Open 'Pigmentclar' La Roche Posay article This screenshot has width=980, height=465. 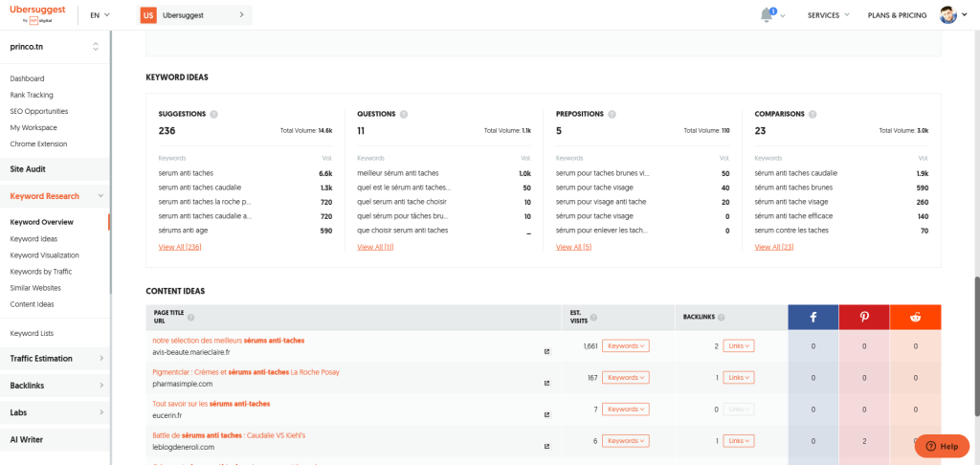[246, 372]
